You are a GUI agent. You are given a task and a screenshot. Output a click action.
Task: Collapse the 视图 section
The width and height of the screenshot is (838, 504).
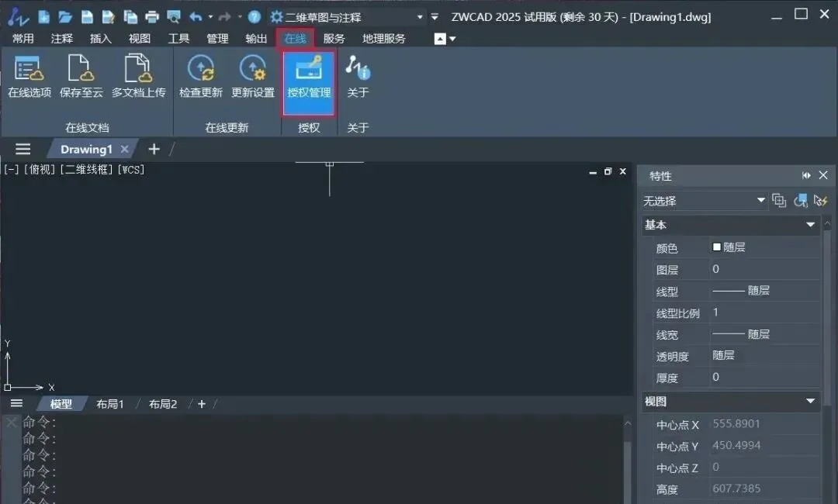tap(810, 401)
